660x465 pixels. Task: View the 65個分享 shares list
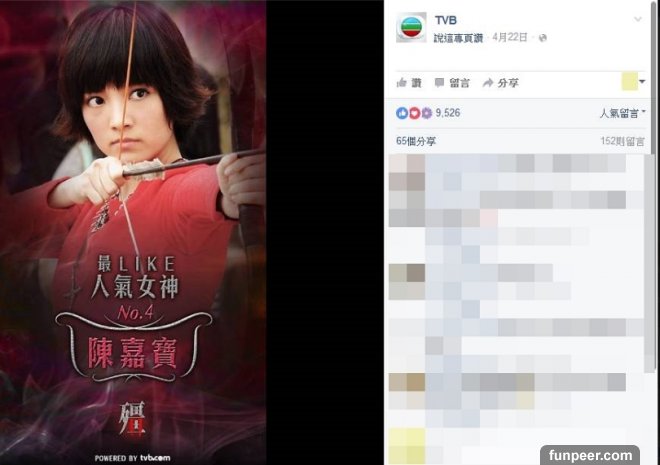415,141
